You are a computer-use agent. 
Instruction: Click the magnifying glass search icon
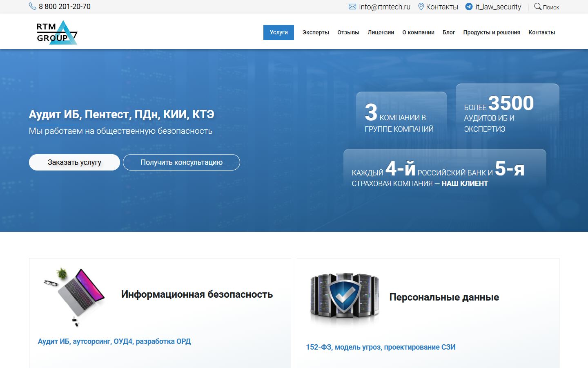tap(538, 7)
